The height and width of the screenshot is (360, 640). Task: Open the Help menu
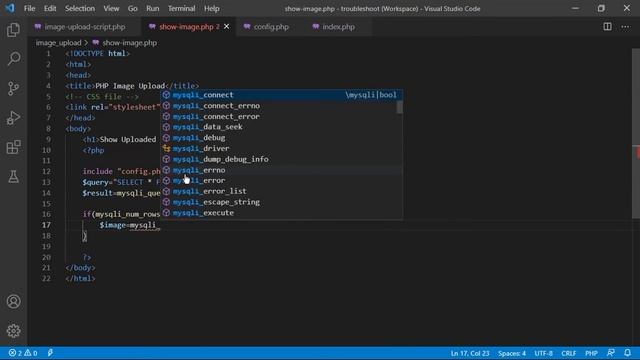click(x=211, y=8)
